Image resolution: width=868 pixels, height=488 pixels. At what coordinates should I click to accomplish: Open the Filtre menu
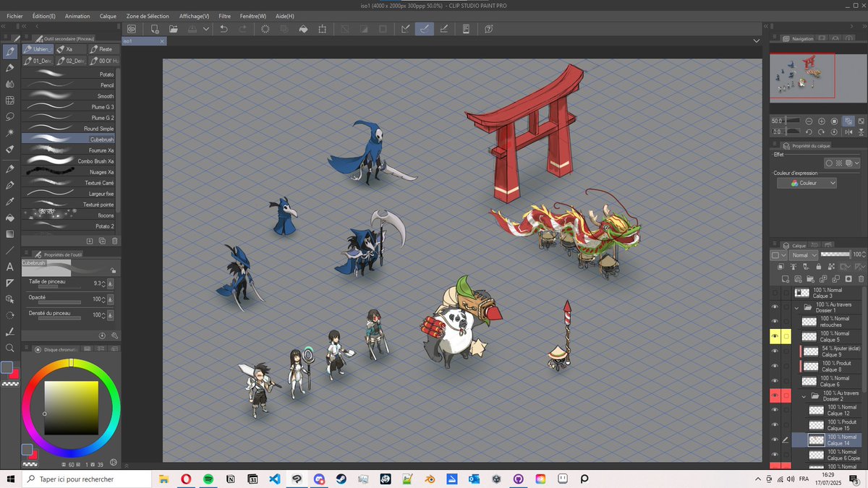pos(224,16)
